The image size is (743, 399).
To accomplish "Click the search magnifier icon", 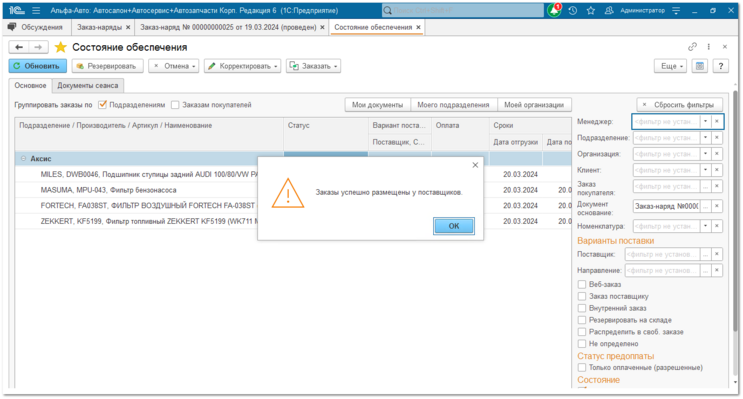I will pyautogui.click(x=388, y=10).
